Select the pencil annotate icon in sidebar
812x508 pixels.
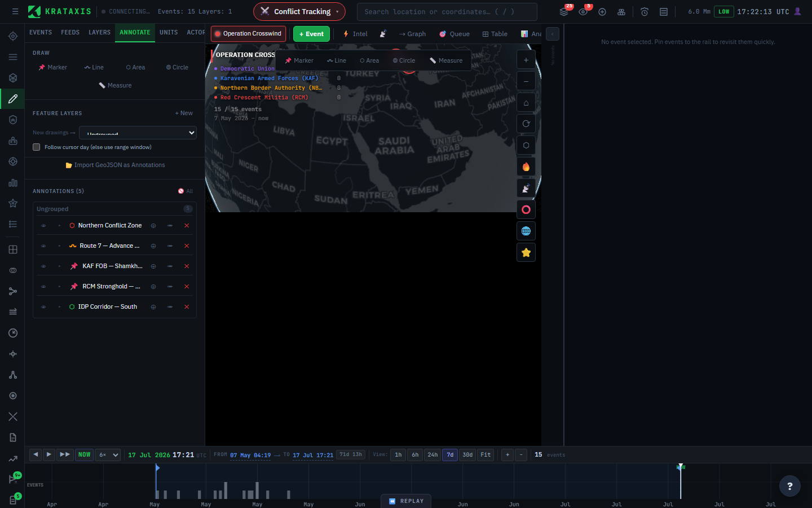[x=13, y=99]
